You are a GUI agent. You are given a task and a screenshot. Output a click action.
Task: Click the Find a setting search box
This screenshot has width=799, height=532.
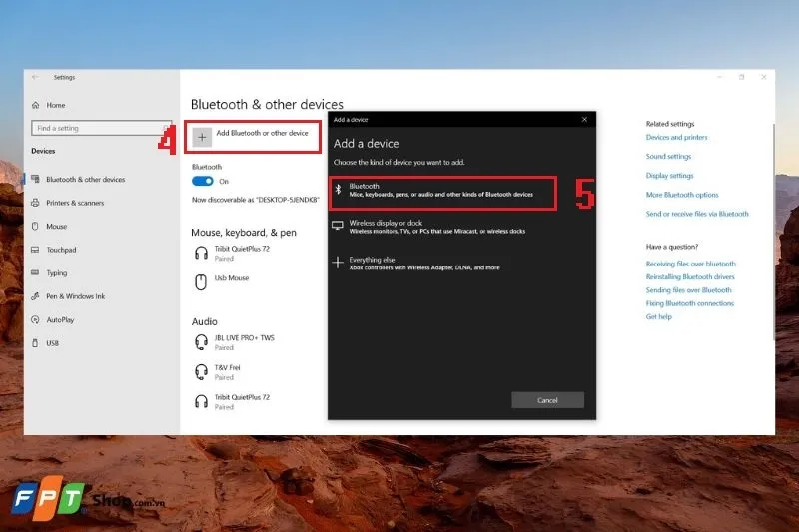coord(100,128)
